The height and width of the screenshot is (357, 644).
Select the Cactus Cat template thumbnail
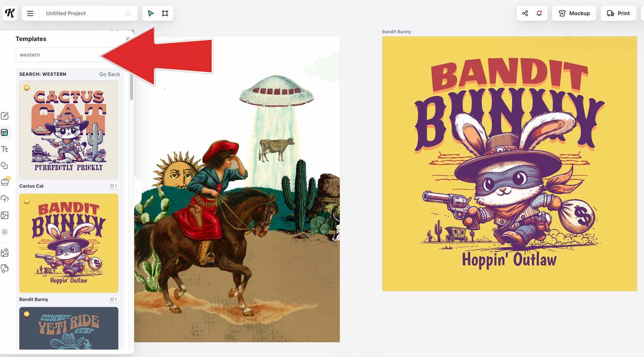pos(69,130)
